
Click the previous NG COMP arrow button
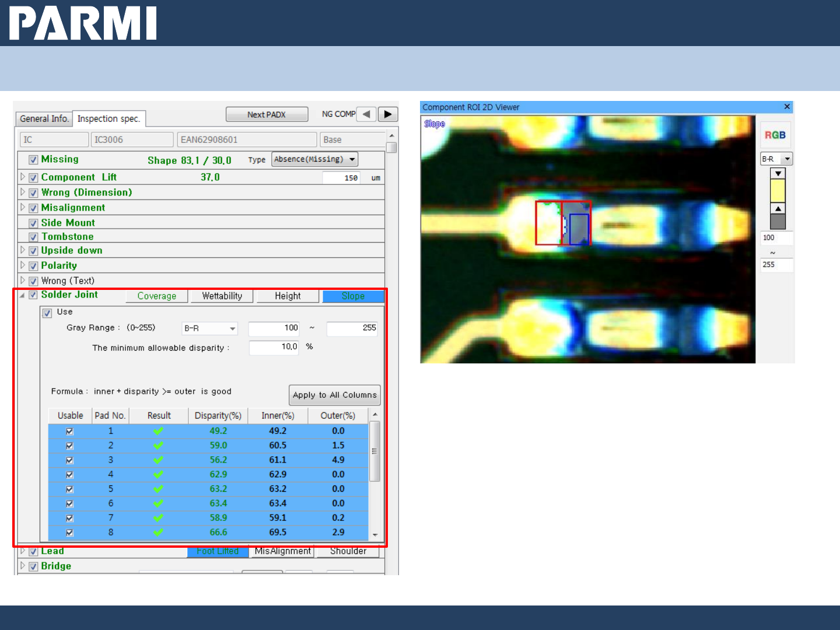pos(366,114)
